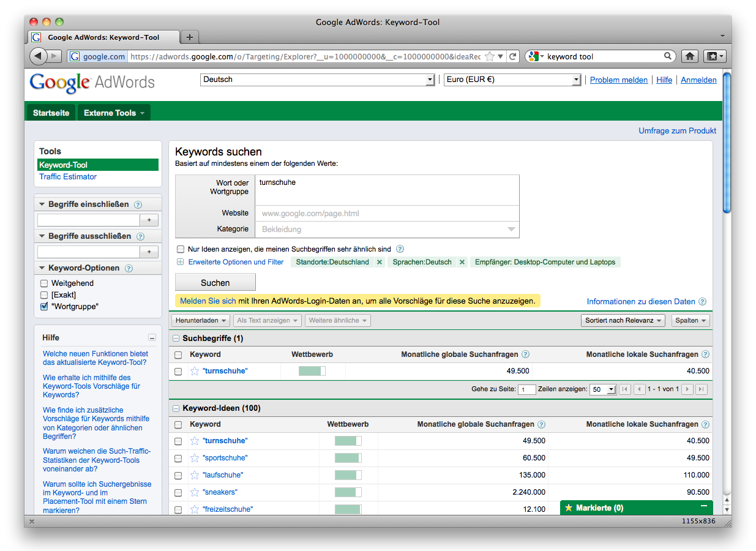Star the "sneakers" keyword

coord(195,492)
